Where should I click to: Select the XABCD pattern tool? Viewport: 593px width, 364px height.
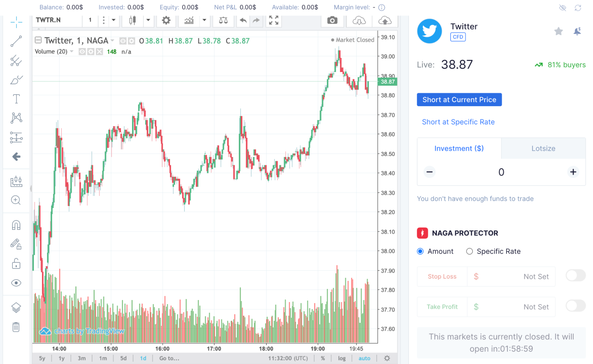point(16,118)
